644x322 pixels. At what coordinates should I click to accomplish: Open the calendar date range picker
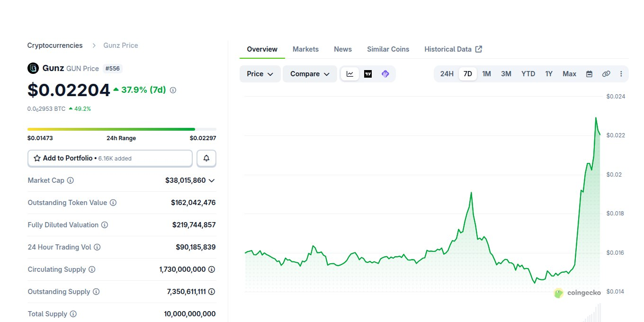[x=590, y=74]
